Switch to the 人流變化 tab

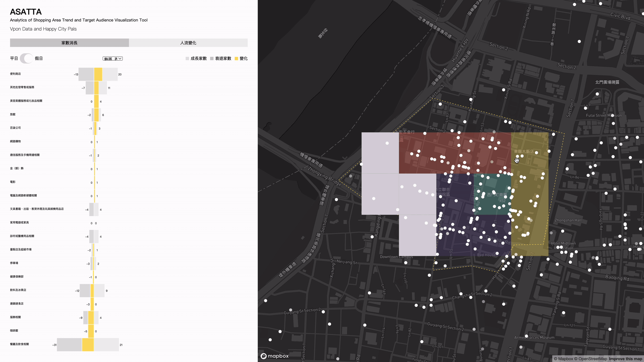point(188,43)
